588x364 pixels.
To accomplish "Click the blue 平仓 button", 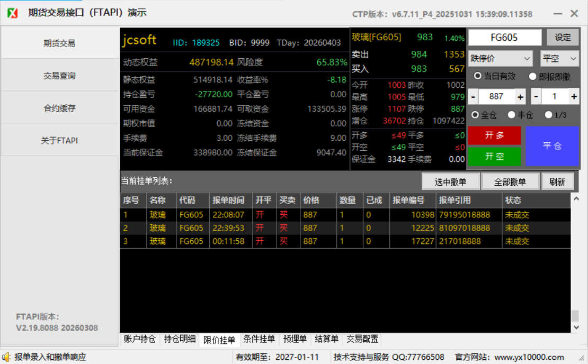I will [x=552, y=146].
